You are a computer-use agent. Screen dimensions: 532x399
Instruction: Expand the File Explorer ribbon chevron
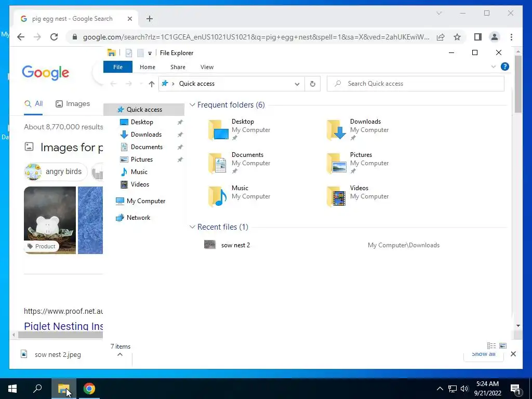pos(494,66)
